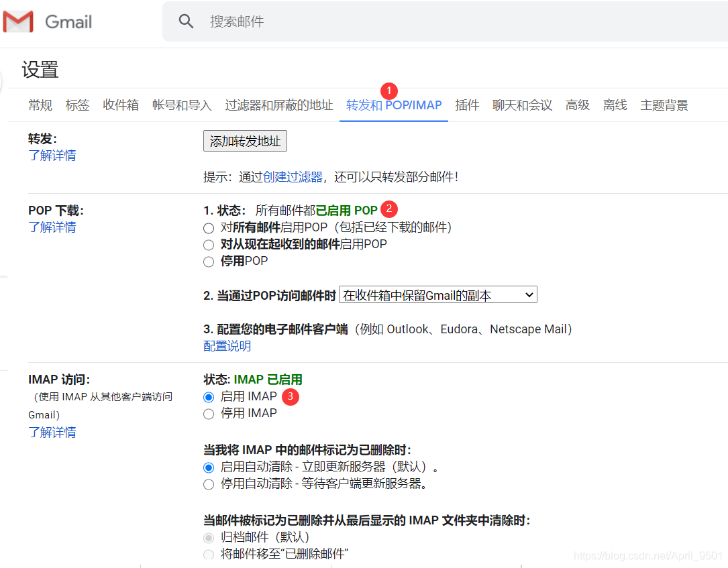Choose 启用自动清除 - 立即更新服务器 option
728x568 pixels.
pyautogui.click(x=209, y=468)
